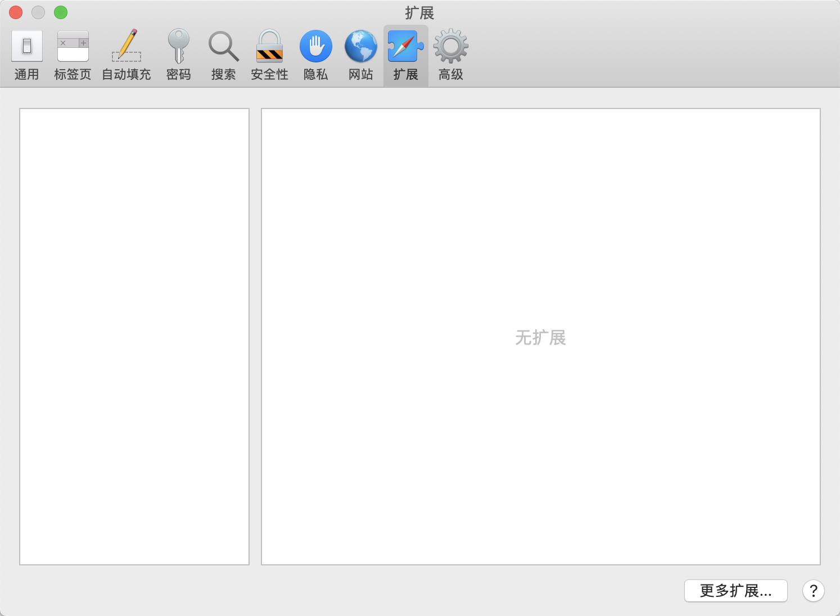Click inside the empty extensions list pane
This screenshot has width=840, height=616.
coord(134,336)
